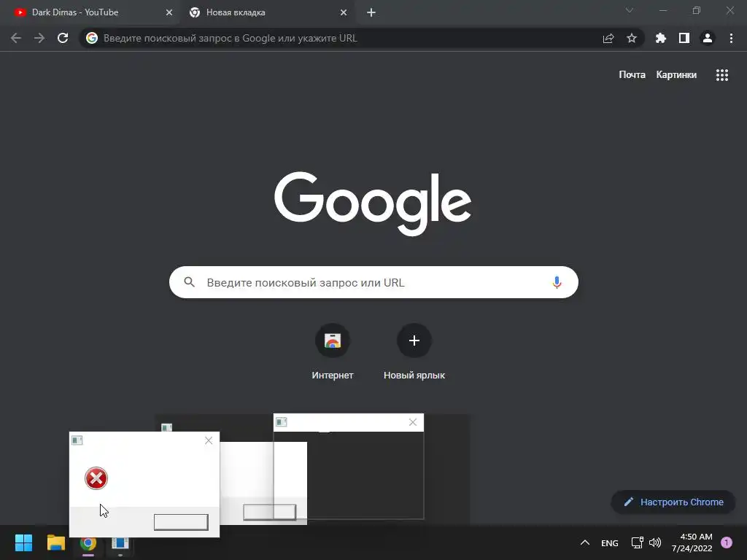Click the Google search box
This screenshot has width=747, height=560.
[x=374, y=282]
